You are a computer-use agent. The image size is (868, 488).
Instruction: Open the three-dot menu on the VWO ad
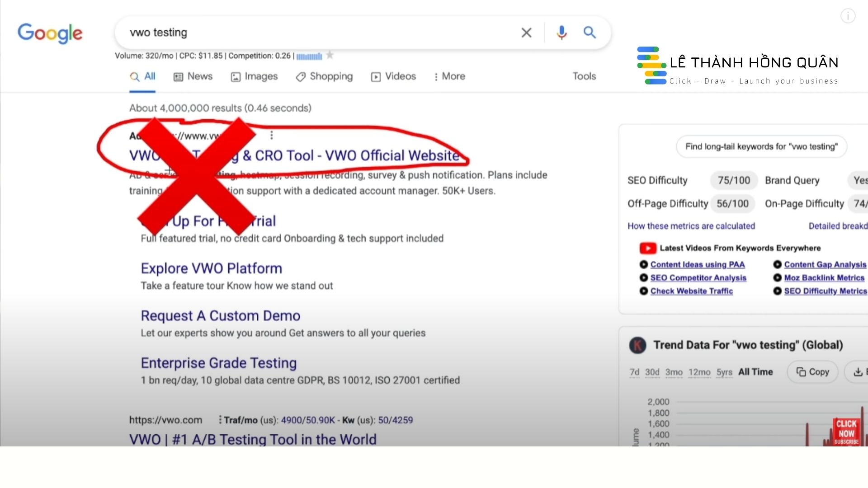271,135
